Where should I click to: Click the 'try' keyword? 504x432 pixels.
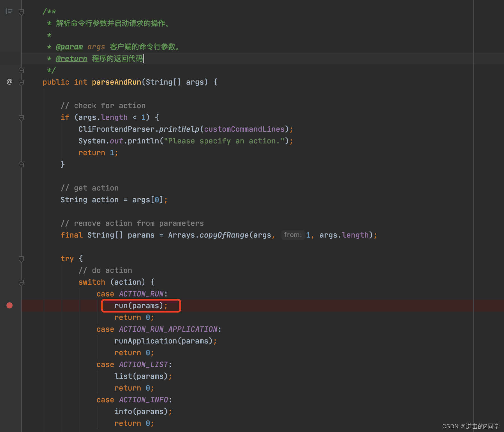(67, 259)
